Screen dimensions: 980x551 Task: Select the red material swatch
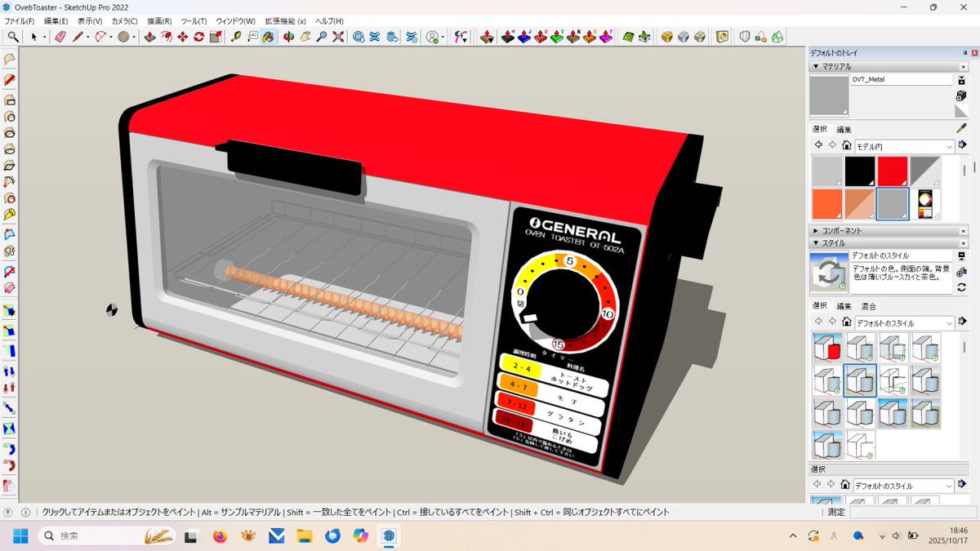tap(893, 170)
